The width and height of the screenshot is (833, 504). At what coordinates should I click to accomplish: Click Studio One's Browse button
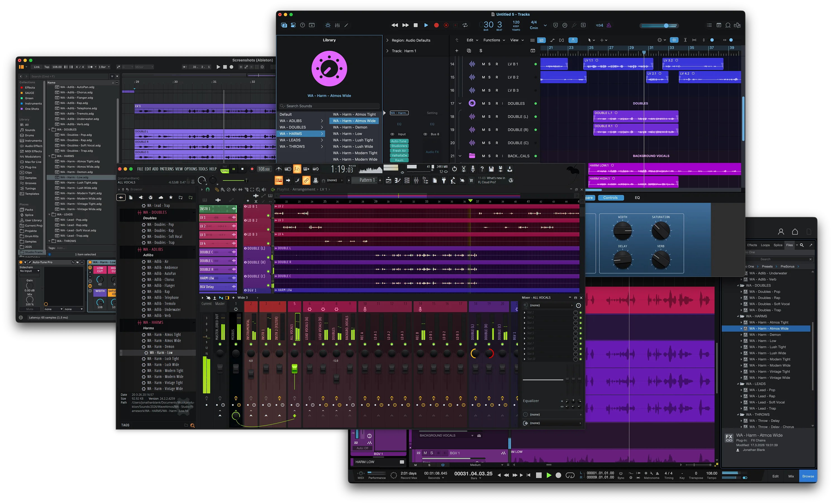tap(808, 476)
